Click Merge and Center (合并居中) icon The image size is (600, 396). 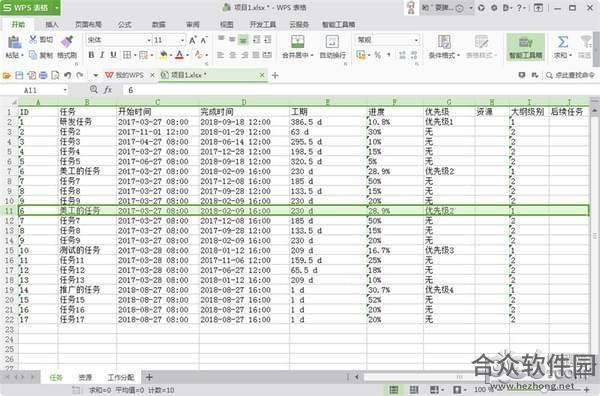pyautogui.click(x=297, y=42)
